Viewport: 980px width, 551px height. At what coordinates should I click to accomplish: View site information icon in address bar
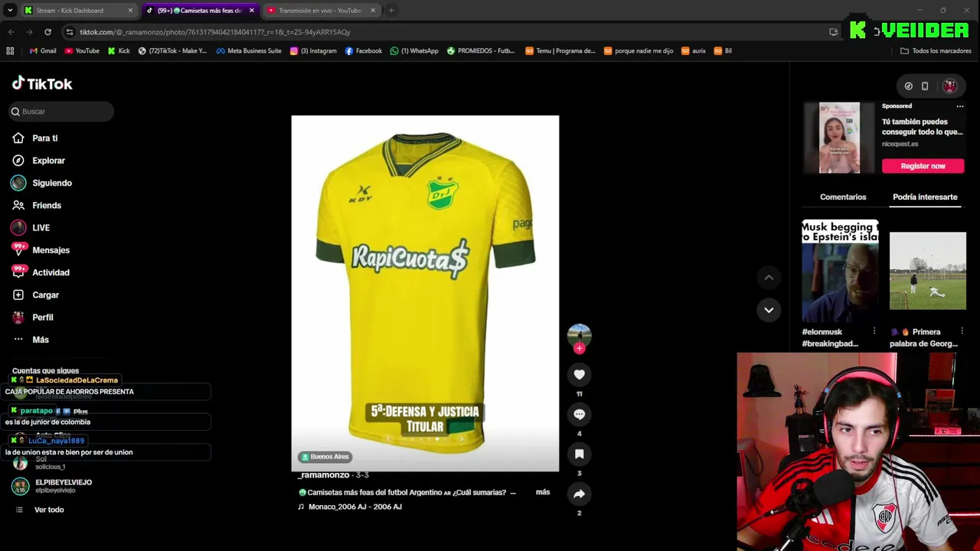tap(70, 32)
